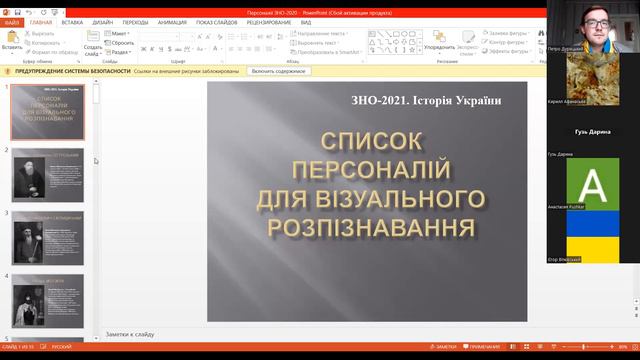Select slide 3 thumbnail
This screenshot has width=640, height=360.
click(x=48, y=238)
